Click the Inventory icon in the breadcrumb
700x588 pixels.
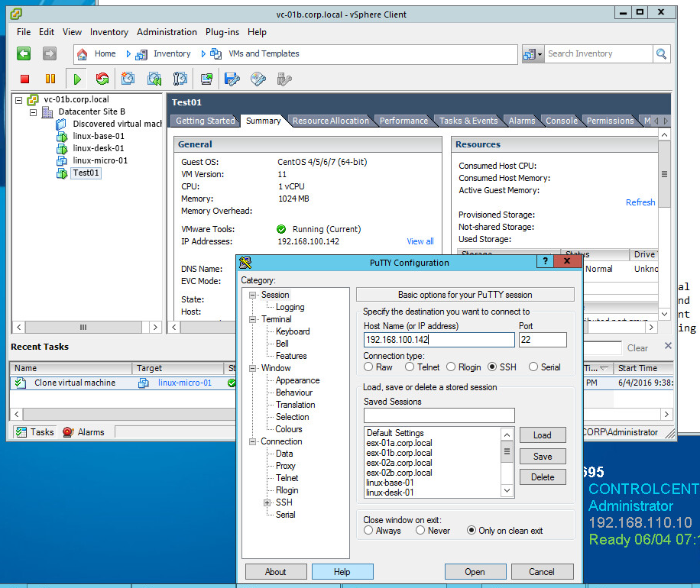click(141, 54)
